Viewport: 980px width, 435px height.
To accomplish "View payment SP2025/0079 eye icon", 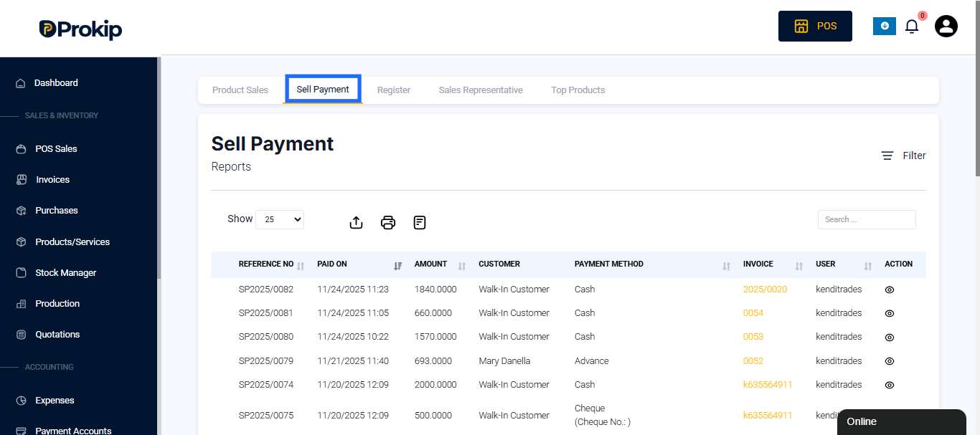I will click(890, 361).
